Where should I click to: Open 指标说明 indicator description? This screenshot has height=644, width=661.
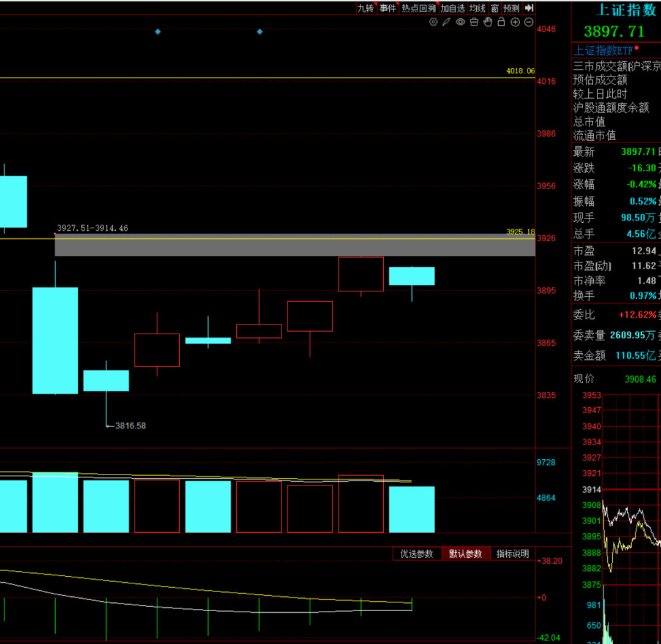(512, 553)
